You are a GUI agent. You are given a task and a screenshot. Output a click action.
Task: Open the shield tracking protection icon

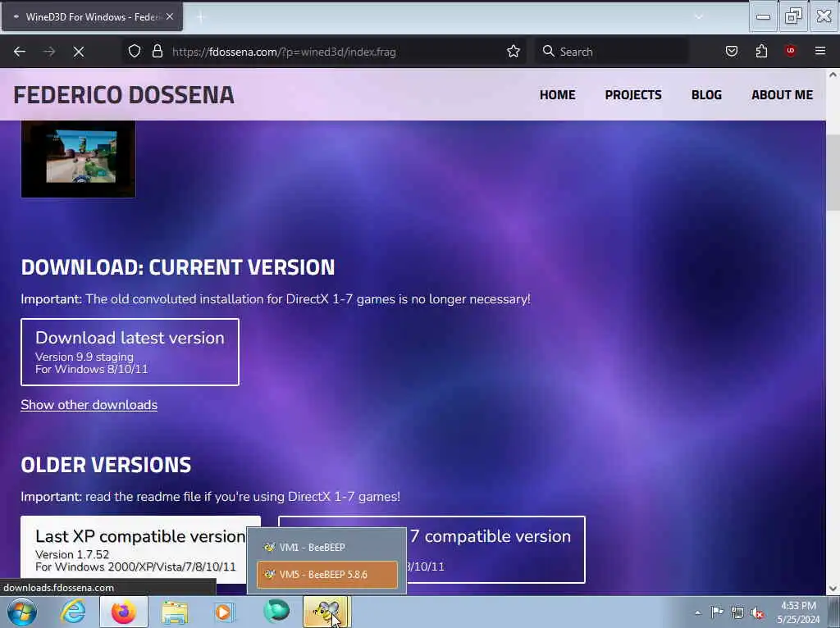pos(135,51)
